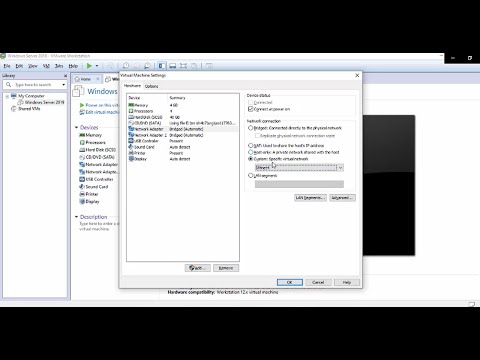Click the Printer icon in main window Devices

pos(82,194)
